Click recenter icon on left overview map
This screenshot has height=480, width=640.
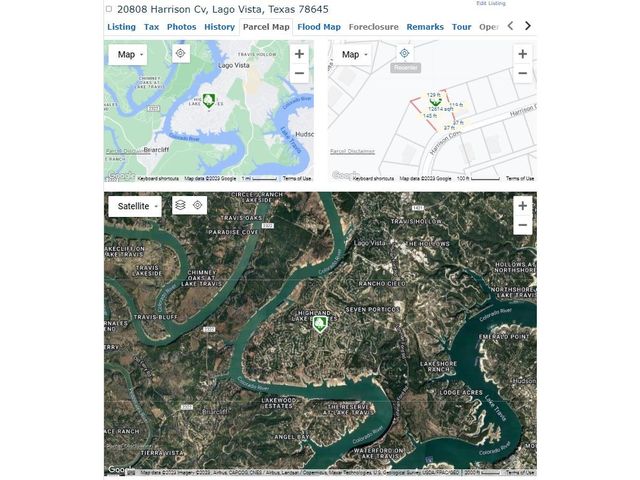click(180, 54)
